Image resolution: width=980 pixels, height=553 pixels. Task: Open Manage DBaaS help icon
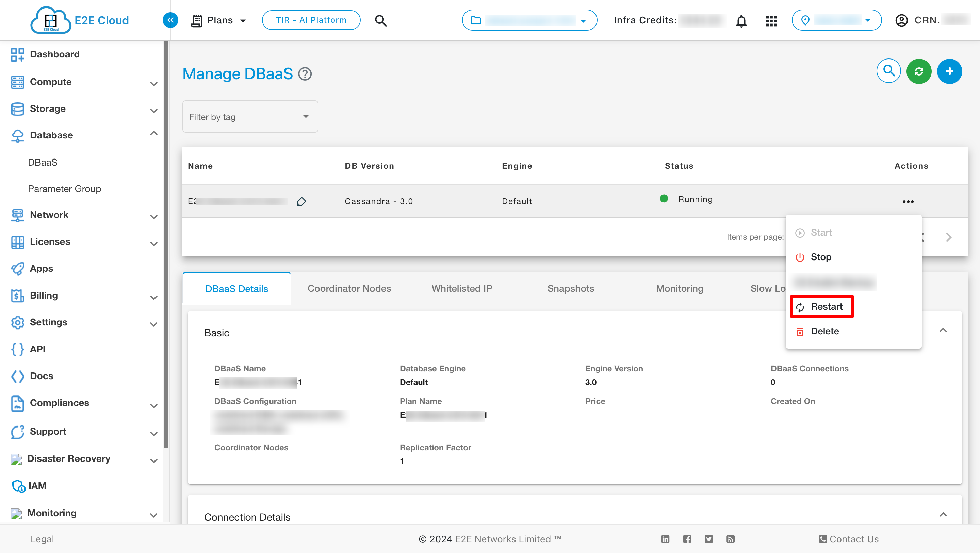305,74
